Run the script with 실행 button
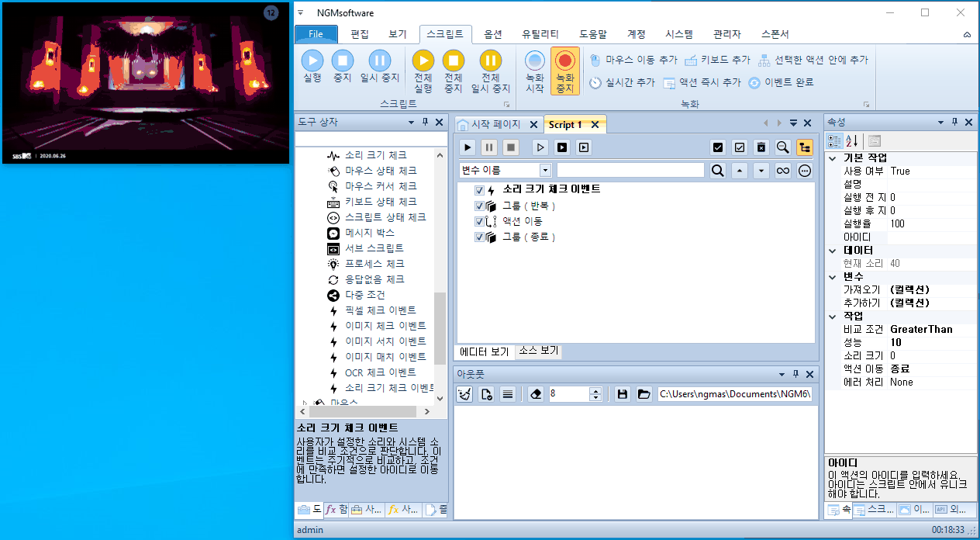 pyautogui.click(x=312, y=67)
